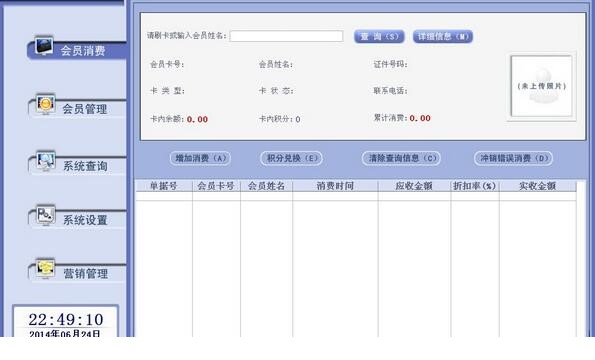Viewport: 595px width, 360px height.
Task: Open the 系统设置 menu
Action: pyautogui.click(x=77, y=220)
